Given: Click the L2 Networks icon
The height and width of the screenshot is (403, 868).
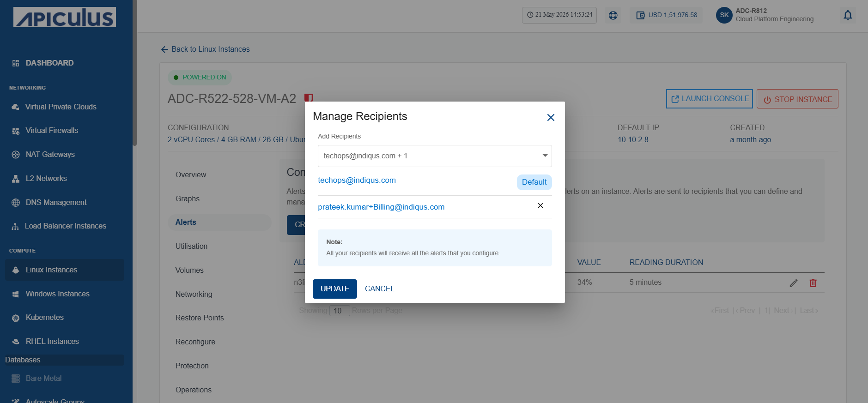Looking at the screenshot, I should tap(16, 179).
